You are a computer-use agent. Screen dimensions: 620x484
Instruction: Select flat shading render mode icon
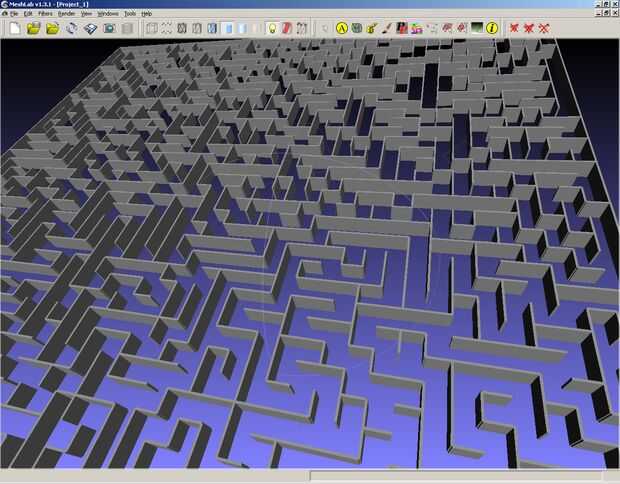pyautogui.click(x=229, y=28)
